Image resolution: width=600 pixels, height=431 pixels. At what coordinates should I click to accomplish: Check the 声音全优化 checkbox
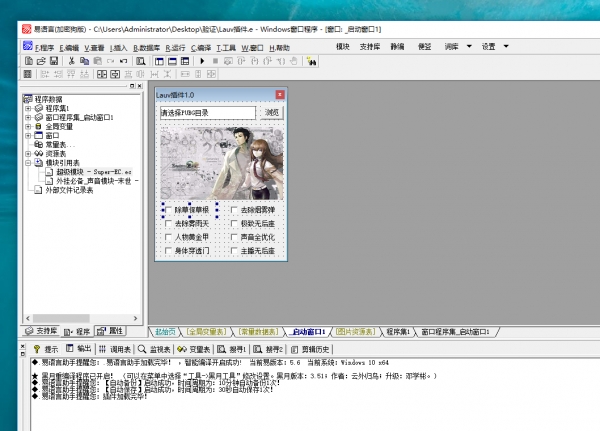point(234,237)
